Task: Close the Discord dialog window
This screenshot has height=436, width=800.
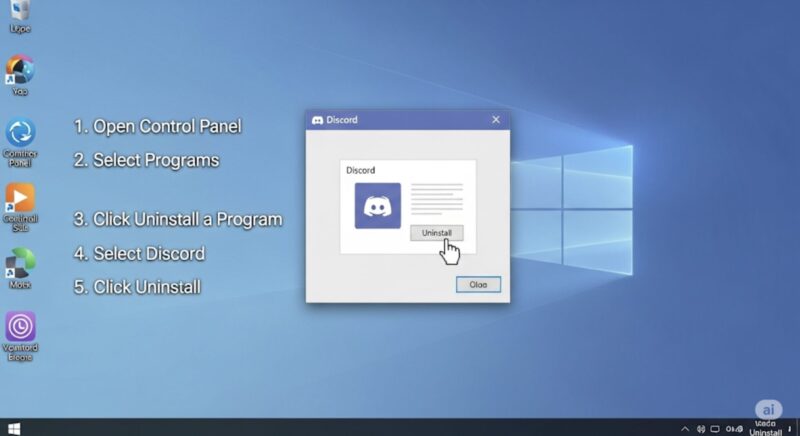Action: [496, 119]
